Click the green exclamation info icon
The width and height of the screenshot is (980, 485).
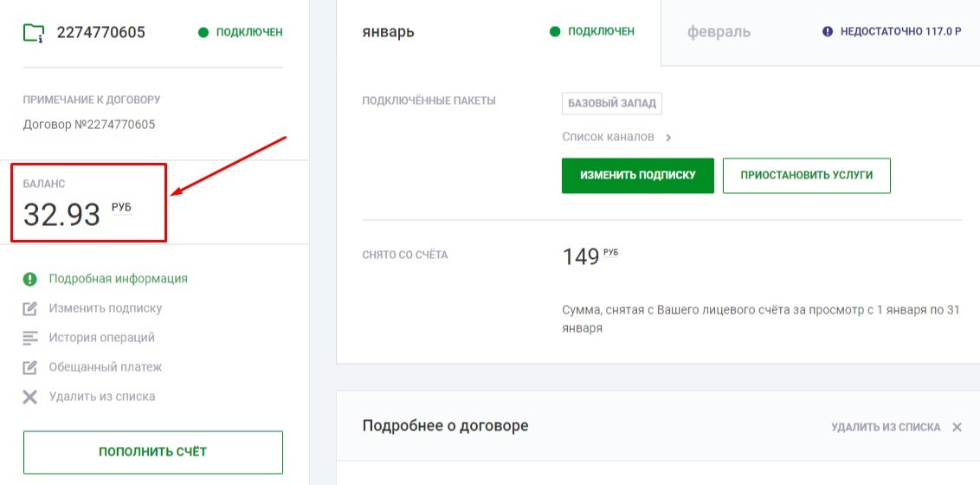(x=30, y=279)
